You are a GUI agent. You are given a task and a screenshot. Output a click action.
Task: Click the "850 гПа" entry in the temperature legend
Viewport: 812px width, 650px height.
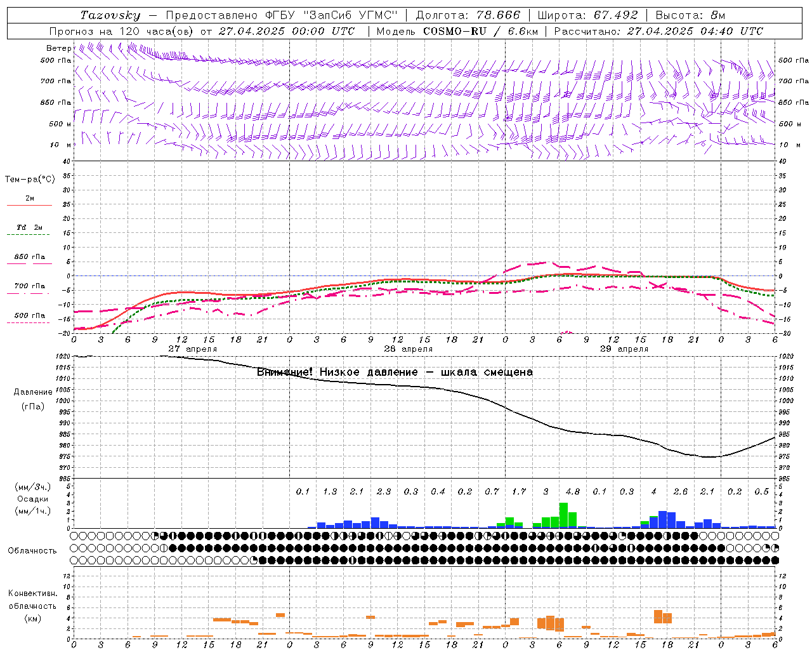click(30, 257)
